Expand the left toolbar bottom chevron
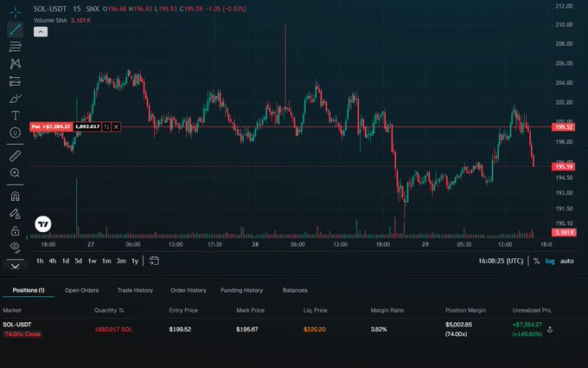The width and height of the screenshot is (588, 368). click(15, 261)
